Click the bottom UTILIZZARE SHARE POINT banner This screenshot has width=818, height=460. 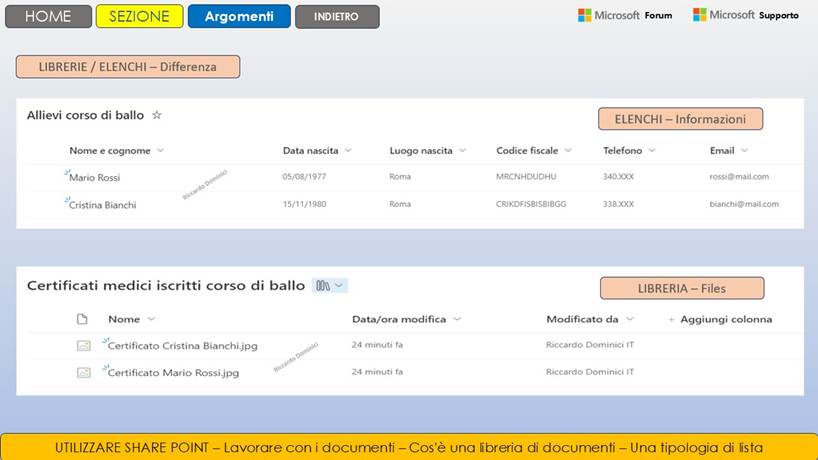(409, 447)
